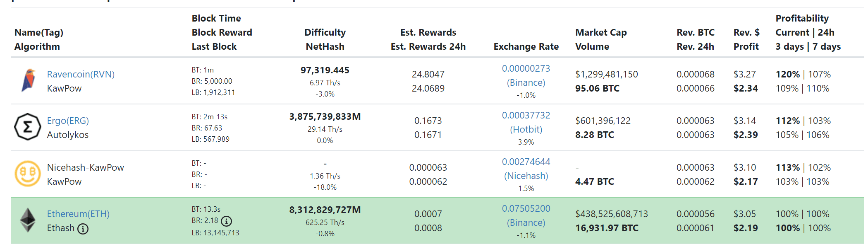Image resolution: width=868 pixels, height=249 pixels.
Task: Open the (Hotbit) exchange link
Action: click(526, 129)
